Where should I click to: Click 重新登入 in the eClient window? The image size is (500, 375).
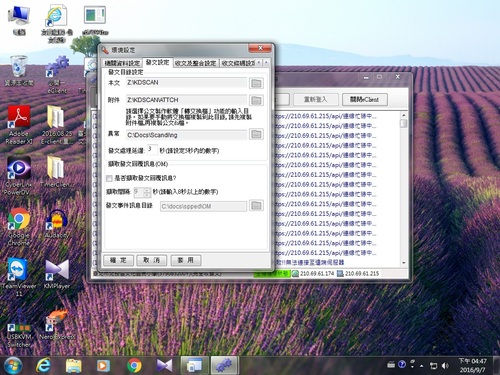(x=316, y=99)
